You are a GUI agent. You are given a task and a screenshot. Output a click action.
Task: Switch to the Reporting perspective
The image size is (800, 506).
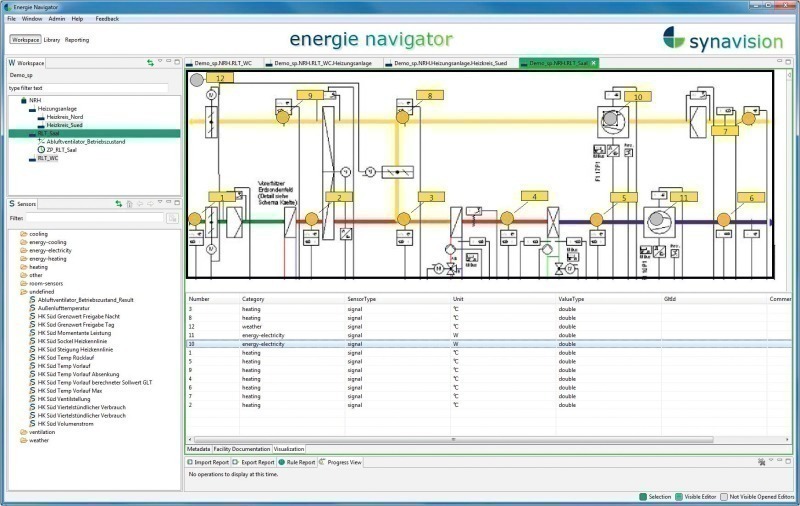tap(77, 40)
